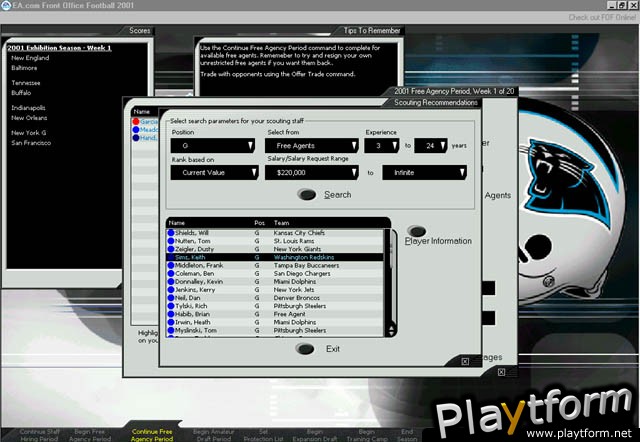This screenshot has height=442, width=640.
Task: Click the Exit button in scouting dialog
Action: [305, 349]
